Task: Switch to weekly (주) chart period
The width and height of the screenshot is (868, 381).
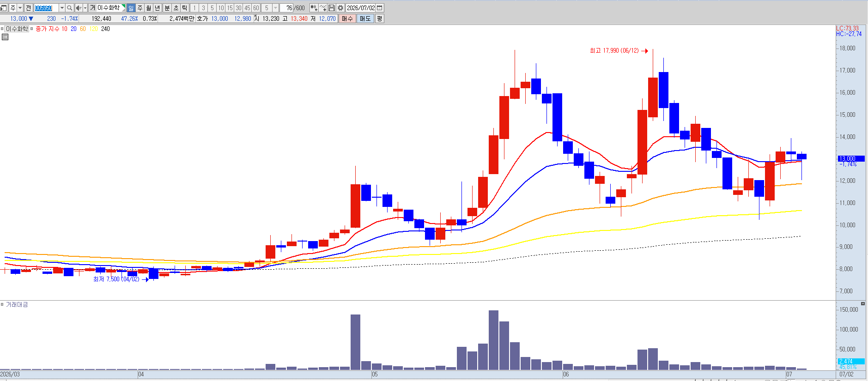Action: pyautogui.click(x=140, y=8)
